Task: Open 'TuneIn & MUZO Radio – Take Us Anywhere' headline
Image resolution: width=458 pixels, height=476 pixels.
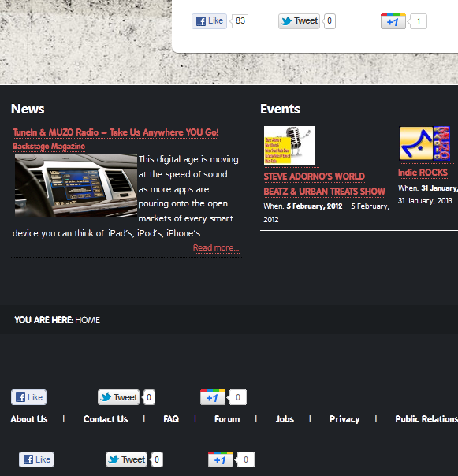Action: [x=116, y=132]
